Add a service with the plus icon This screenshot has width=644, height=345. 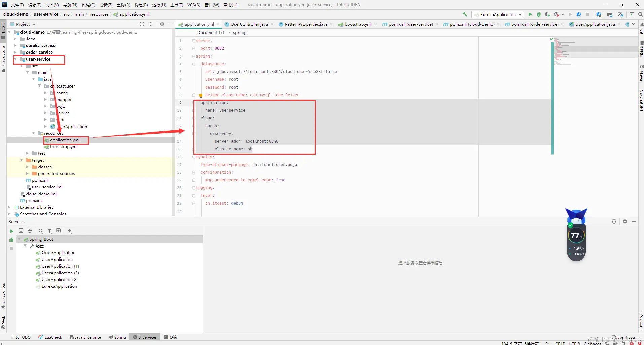70,231
